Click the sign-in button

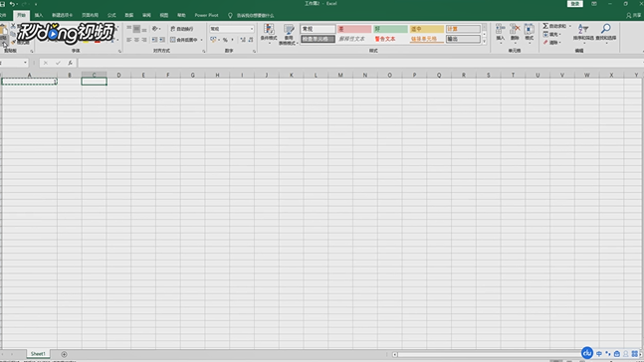click(575, 4)
